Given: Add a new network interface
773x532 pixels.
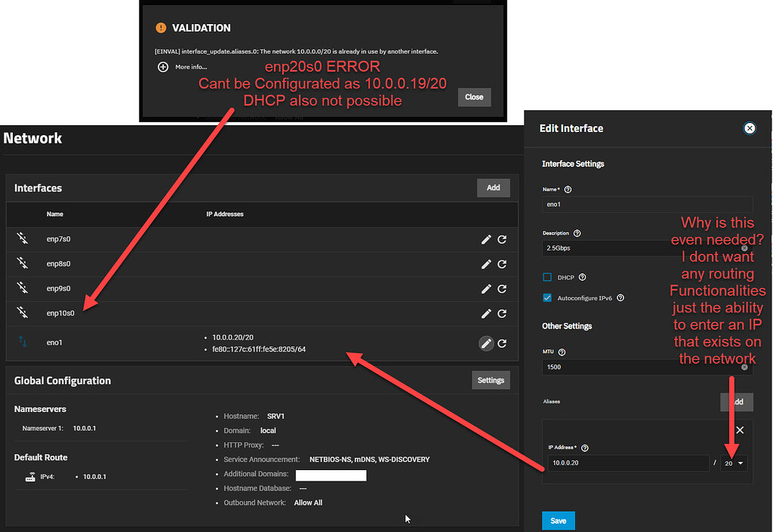Looking at the screenshot, I should 494,188.
